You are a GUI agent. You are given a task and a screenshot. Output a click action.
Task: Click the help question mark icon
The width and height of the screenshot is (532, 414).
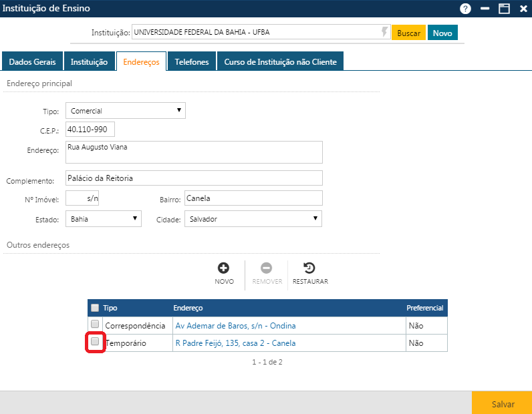[465, 9]
